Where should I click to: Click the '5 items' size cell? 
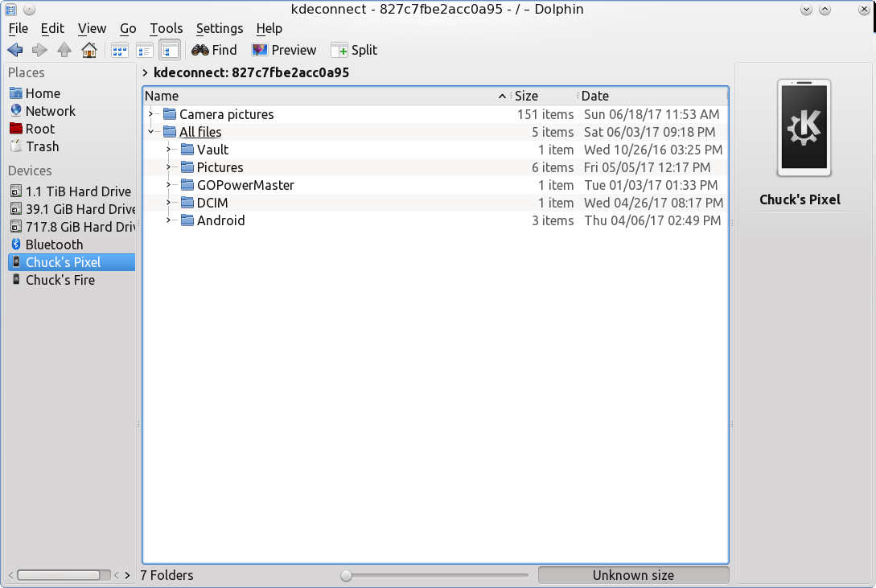(553, 133)
